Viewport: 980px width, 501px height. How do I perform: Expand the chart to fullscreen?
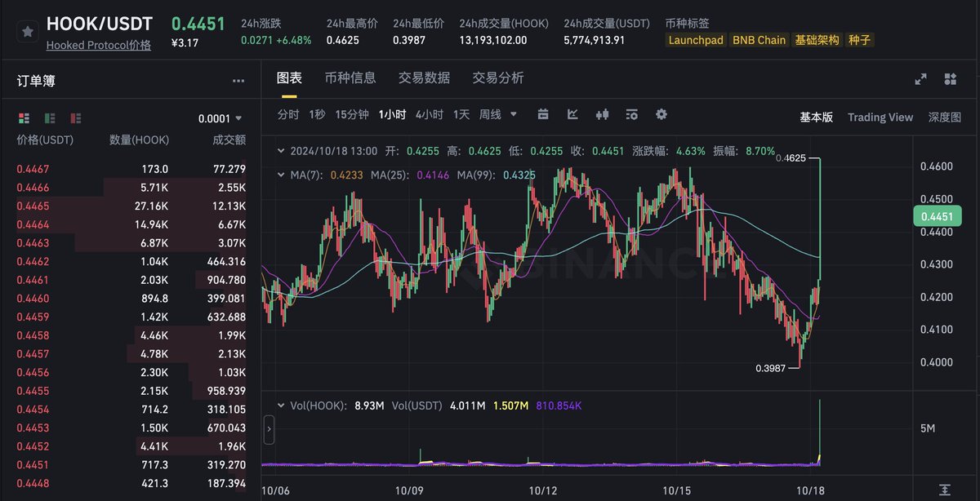click(x=920, y=79)
